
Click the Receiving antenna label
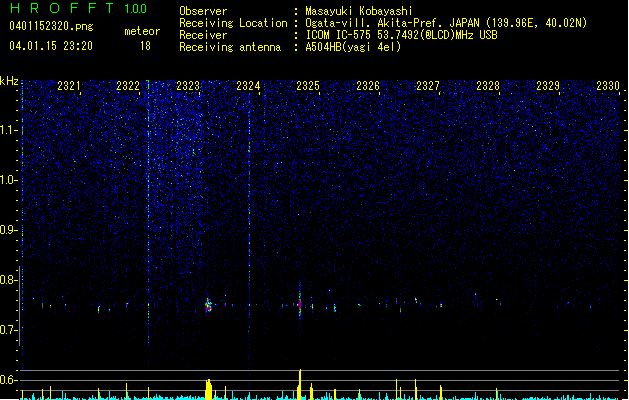pos(230,47)
